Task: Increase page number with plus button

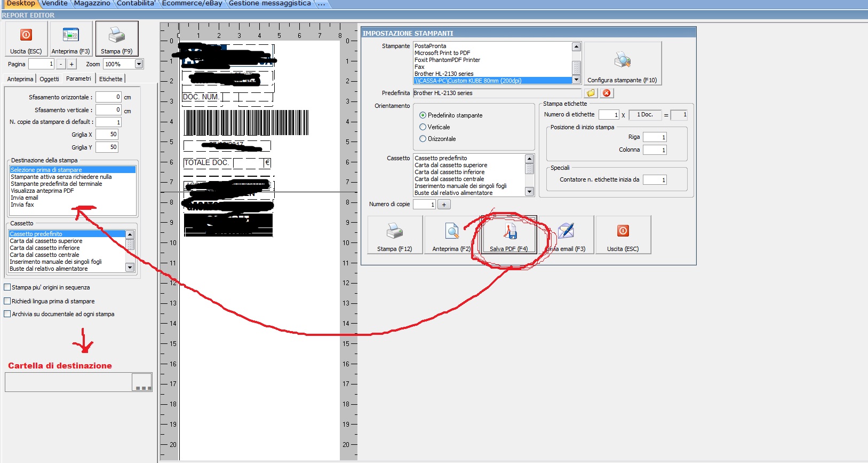Action: [71, 64]
